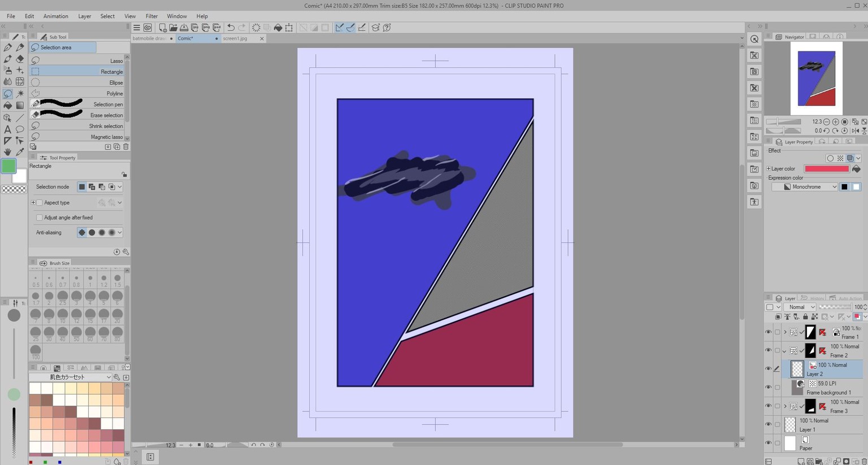Click the red Layer color swatch
Viewport: 868px width, 465px height.
(x=827, y=168)
